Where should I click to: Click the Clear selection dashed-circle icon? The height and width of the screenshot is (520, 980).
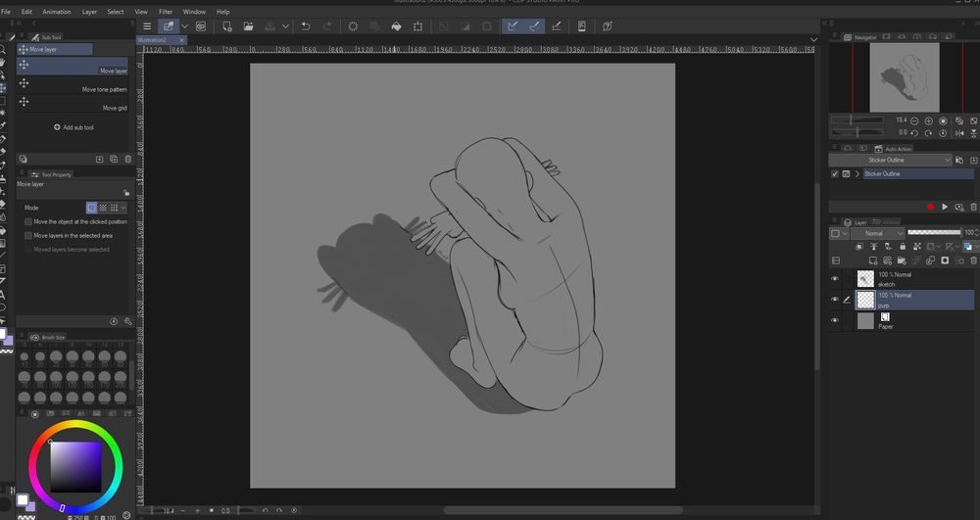pyautogui.click(x=353, y=26)
